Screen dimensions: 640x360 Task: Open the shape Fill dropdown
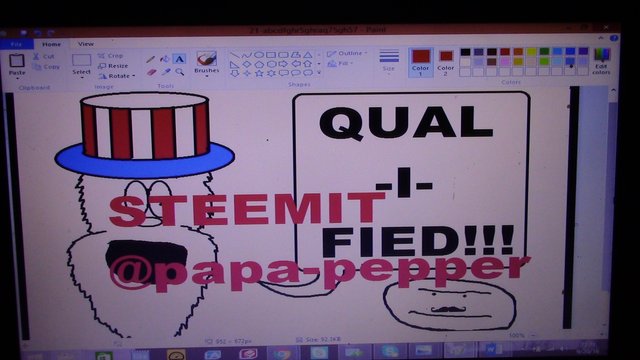coord(341,64)
